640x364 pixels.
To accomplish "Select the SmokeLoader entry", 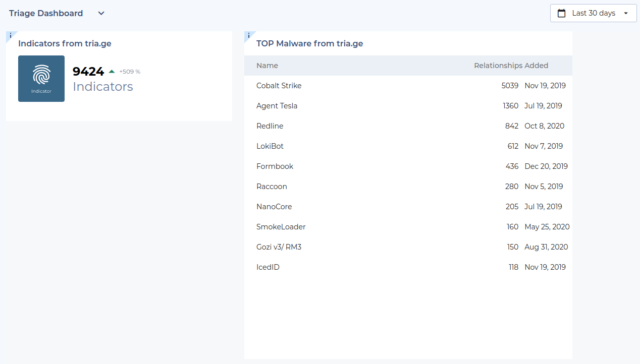I will [408, 227].
